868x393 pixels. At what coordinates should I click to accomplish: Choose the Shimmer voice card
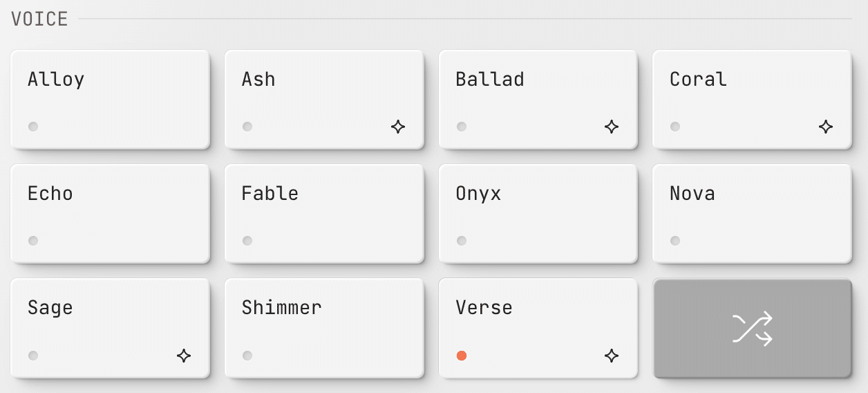point(324,328)
